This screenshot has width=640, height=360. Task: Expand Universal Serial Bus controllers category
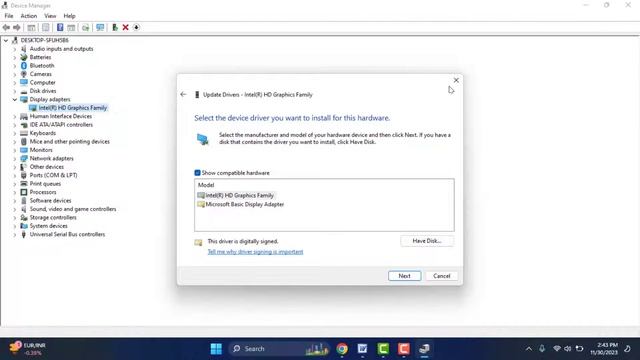click(x=15, y=235)
